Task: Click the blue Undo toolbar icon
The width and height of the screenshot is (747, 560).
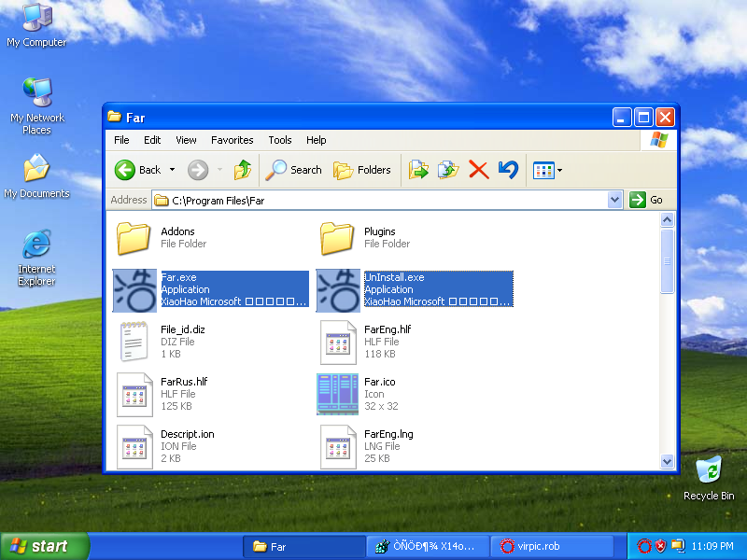Action: pos(508,170)
